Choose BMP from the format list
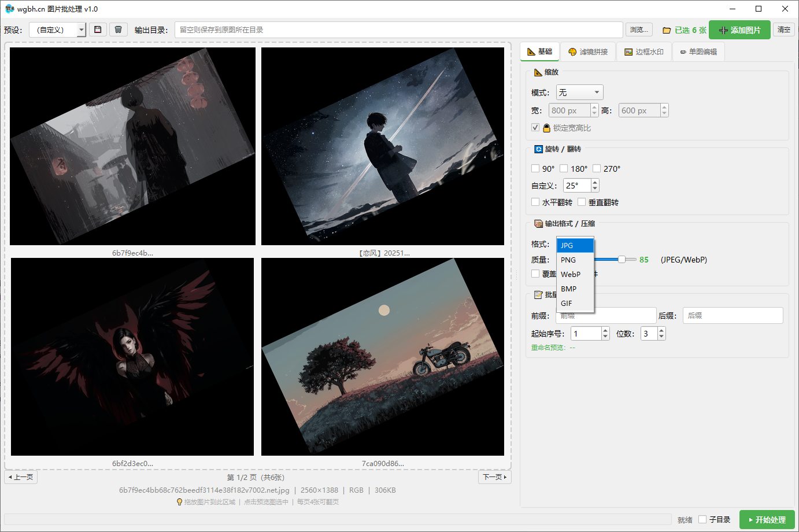799x532 pixels. (575, 289)
